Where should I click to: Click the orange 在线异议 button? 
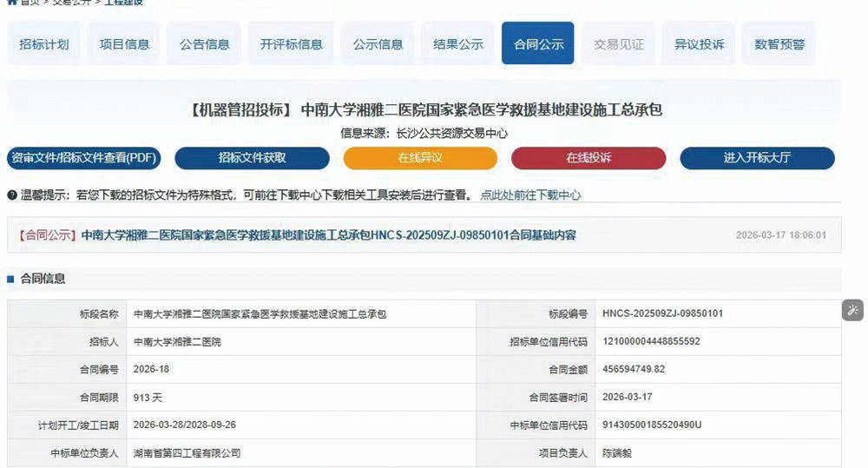click(x=420, y=158)
